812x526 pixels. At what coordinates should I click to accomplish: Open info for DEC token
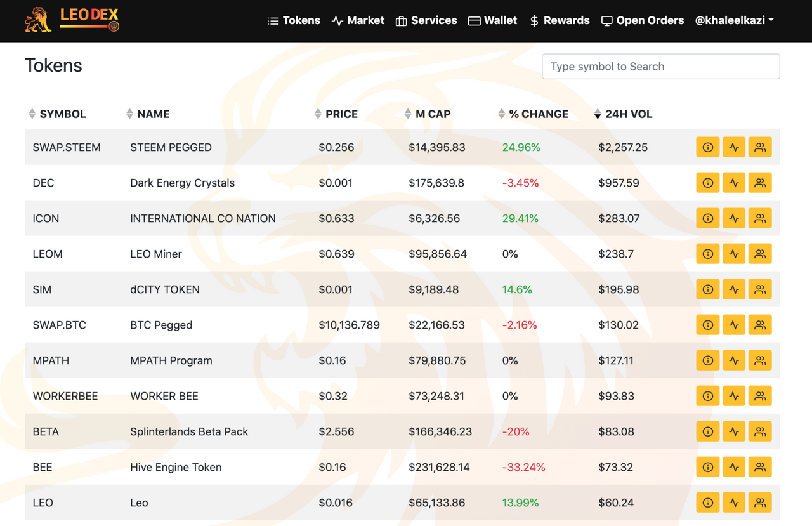(708, 183)
